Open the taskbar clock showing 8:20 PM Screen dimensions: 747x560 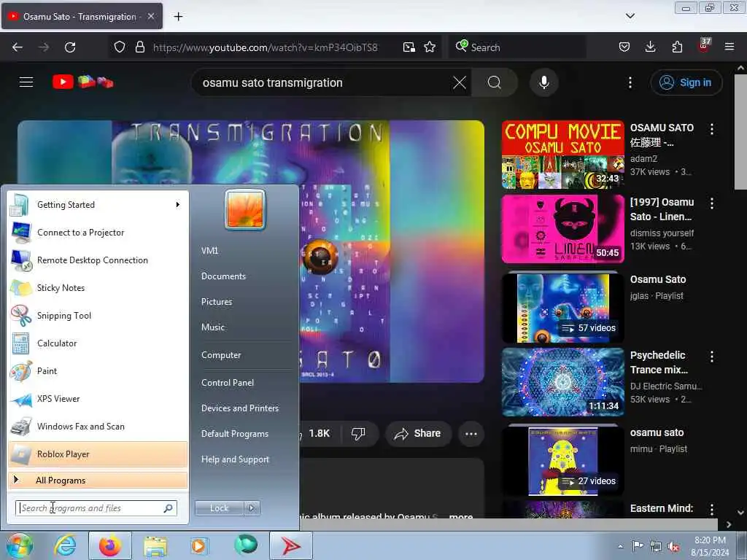pyautogui.click(x=710, y=546)
